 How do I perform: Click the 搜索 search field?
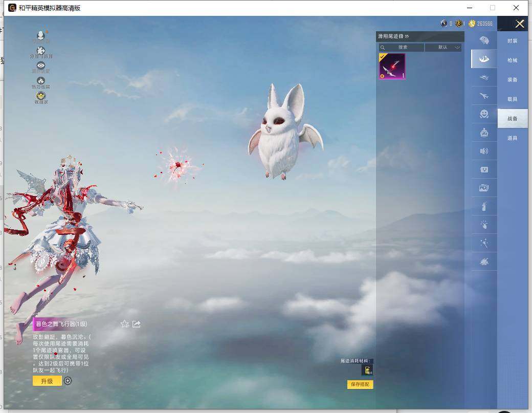[401, 47]
